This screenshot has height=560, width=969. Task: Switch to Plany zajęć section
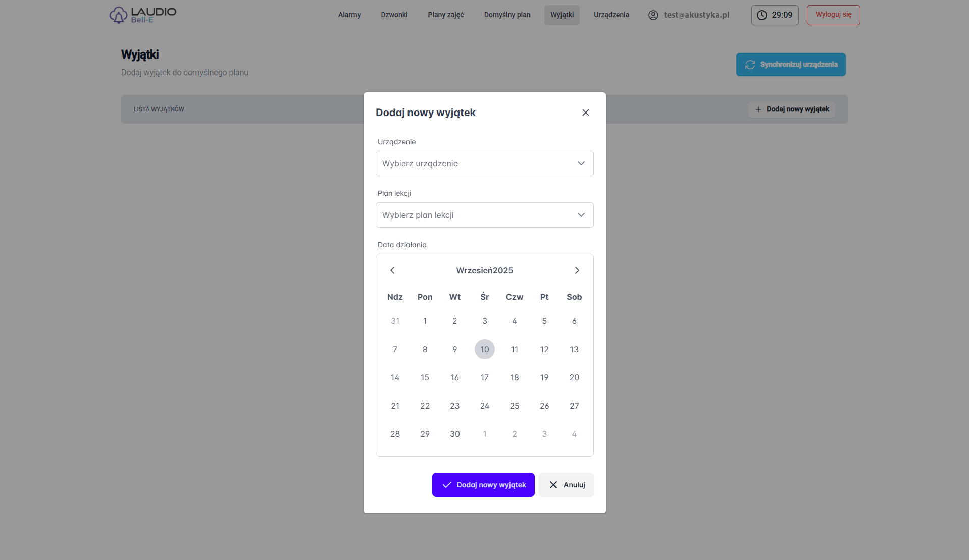point(445,15)
